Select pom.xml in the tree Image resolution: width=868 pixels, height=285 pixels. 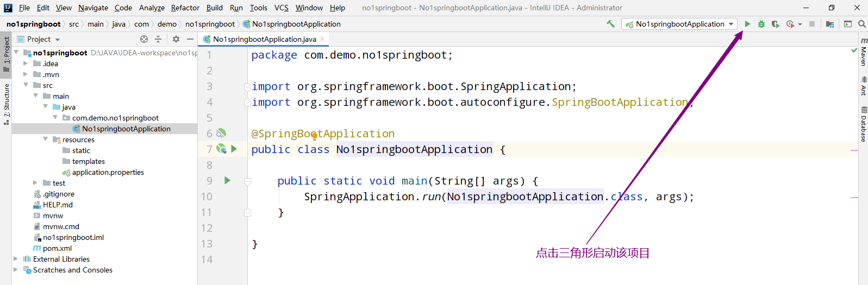point(57,248)
